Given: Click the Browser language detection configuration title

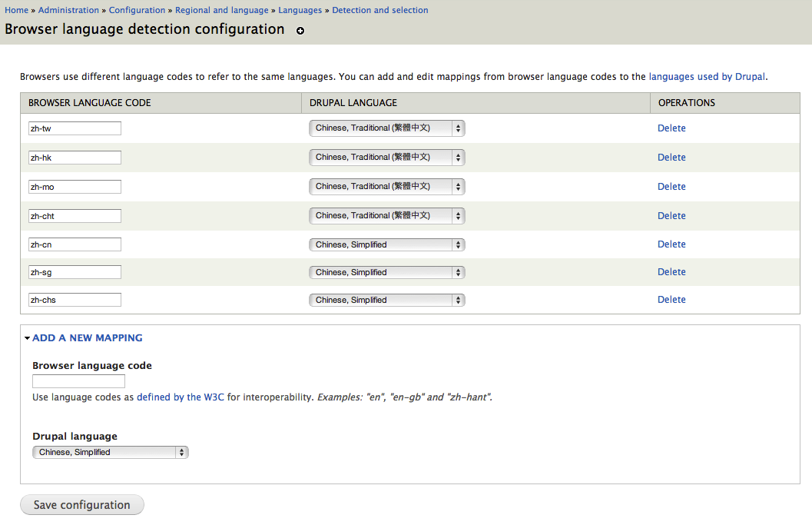Looking at the screenshot, I should tap(144, 29).
